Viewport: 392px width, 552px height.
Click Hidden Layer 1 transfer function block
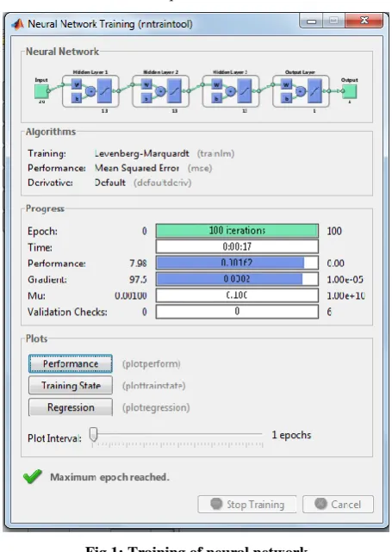[104, 91]
